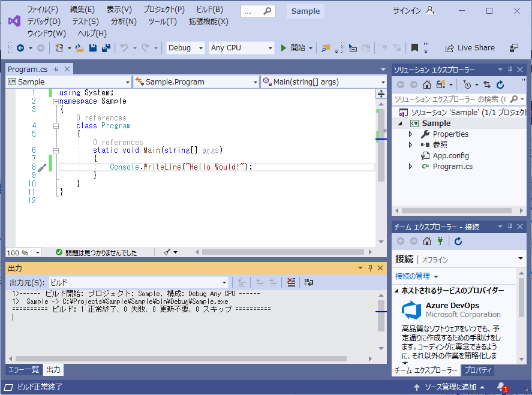Click the Visual Studio logo icon
This screenshot has width=532, height=395.
14,22
